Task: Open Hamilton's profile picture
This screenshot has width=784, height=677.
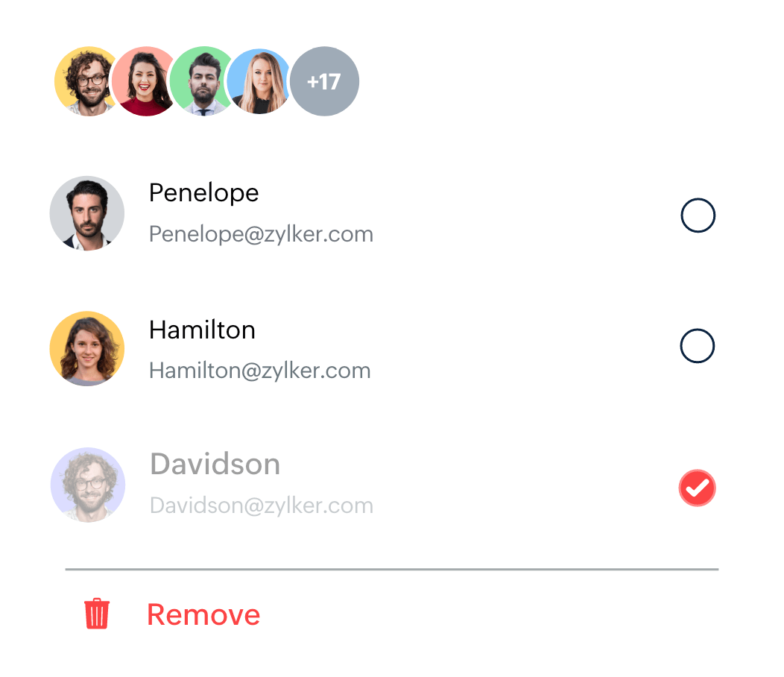Action: click(x=87, y=348)
